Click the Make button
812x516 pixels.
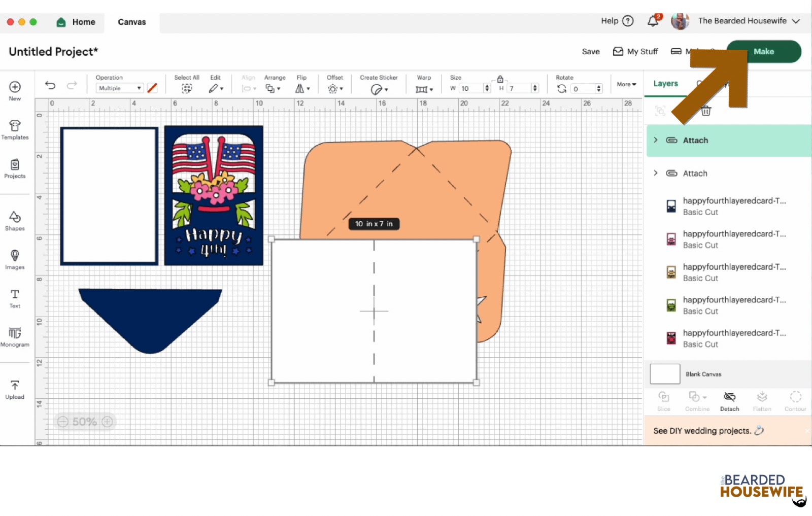764,51
